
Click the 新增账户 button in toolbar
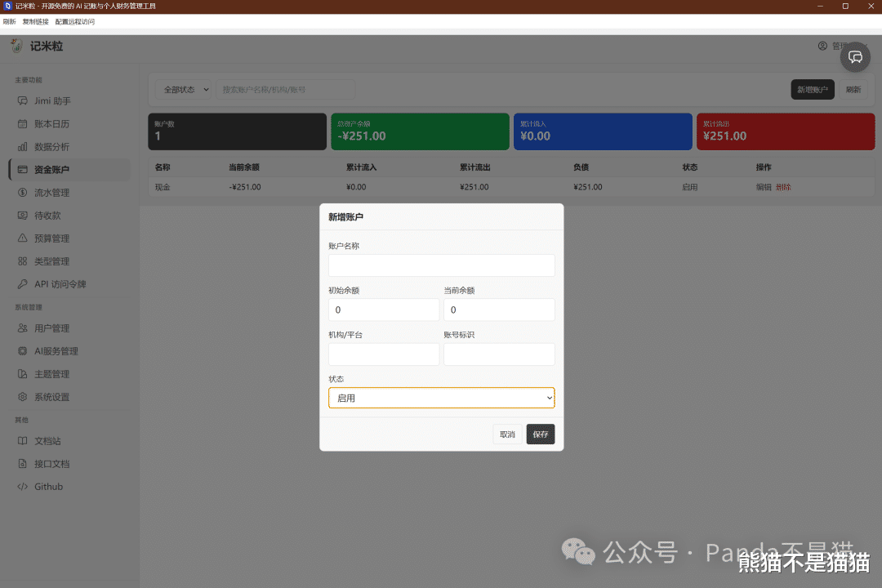pyautogui.click(x=813, y=90)
